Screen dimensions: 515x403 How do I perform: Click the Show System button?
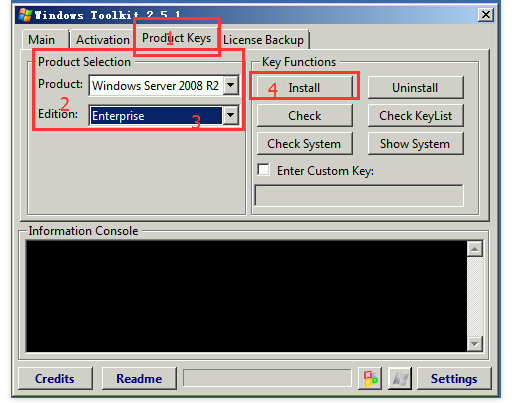point(415,144)
